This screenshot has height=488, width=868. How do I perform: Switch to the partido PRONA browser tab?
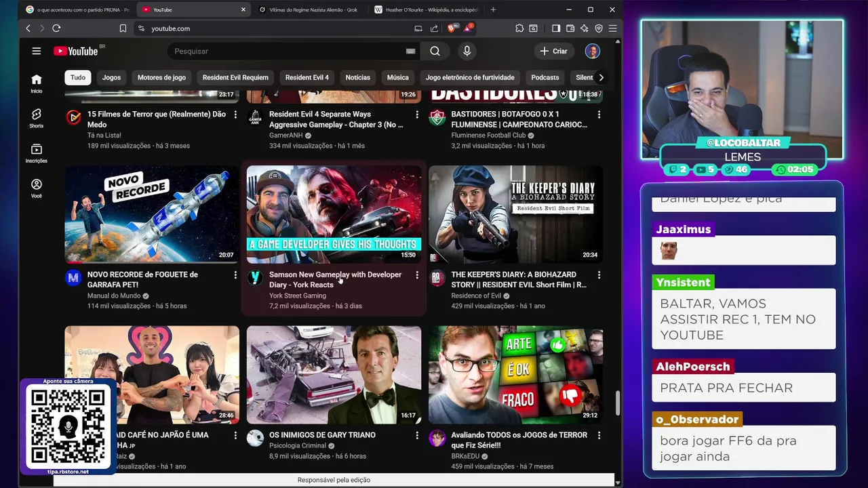(77, 9)
